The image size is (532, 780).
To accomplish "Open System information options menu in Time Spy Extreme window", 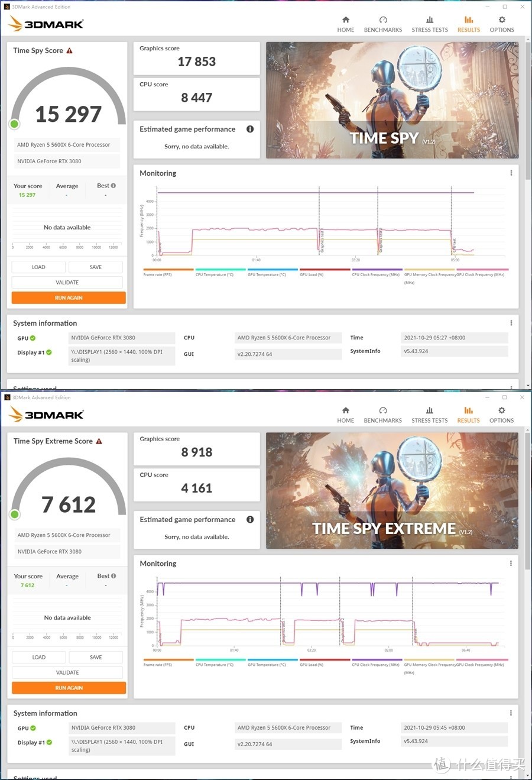I will (x=511, y=713).
